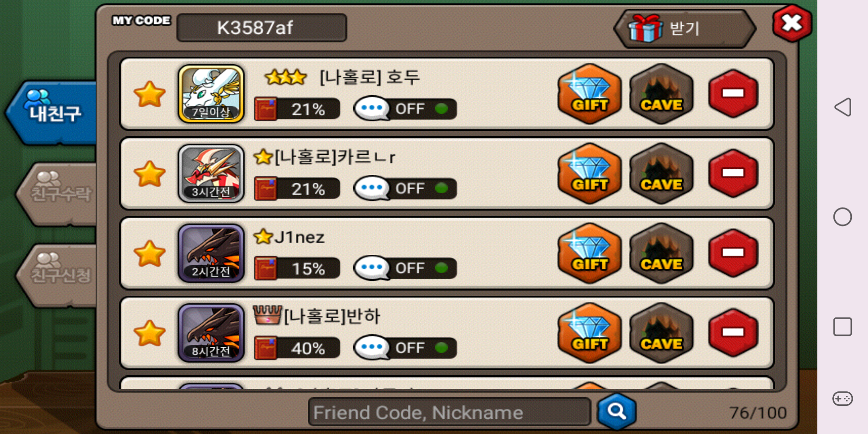
Task: Toggle favorite star for [나홀로] 호두
Action: click(149, 94)
